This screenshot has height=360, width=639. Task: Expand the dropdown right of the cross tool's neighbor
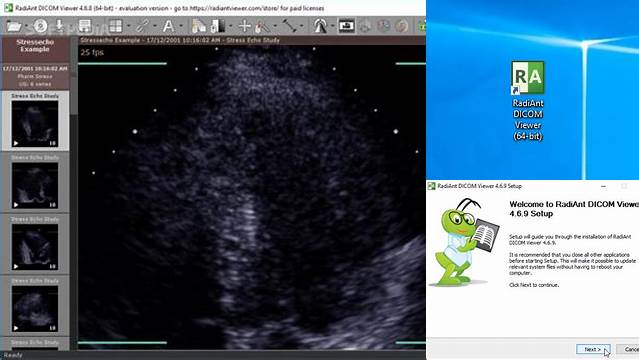tap(275, 26)
